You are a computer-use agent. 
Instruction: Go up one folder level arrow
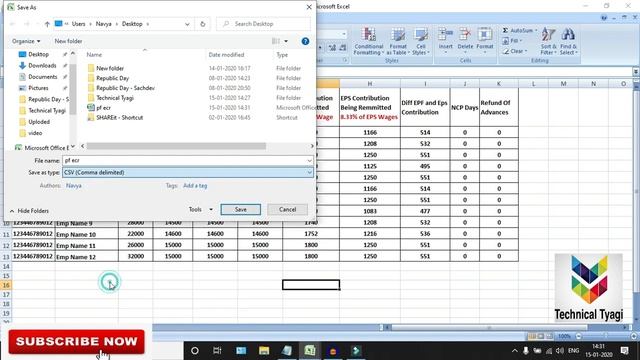coord(47,24)
